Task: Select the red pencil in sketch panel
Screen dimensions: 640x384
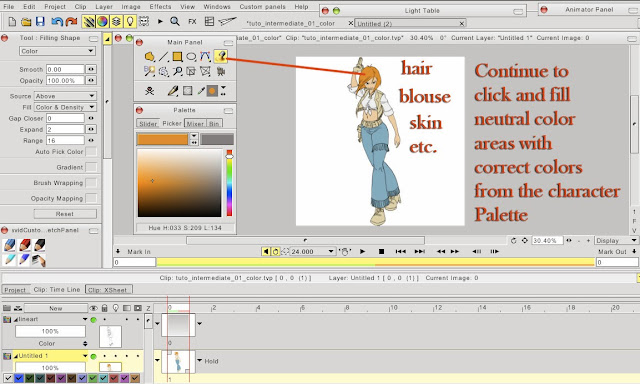Action: (x=25, y=245)
